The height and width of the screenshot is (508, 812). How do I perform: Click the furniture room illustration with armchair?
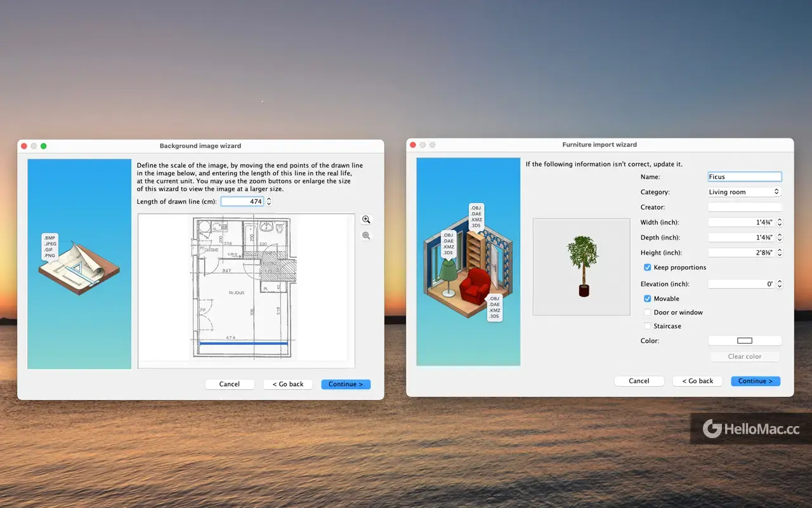[x=468, y=262]
